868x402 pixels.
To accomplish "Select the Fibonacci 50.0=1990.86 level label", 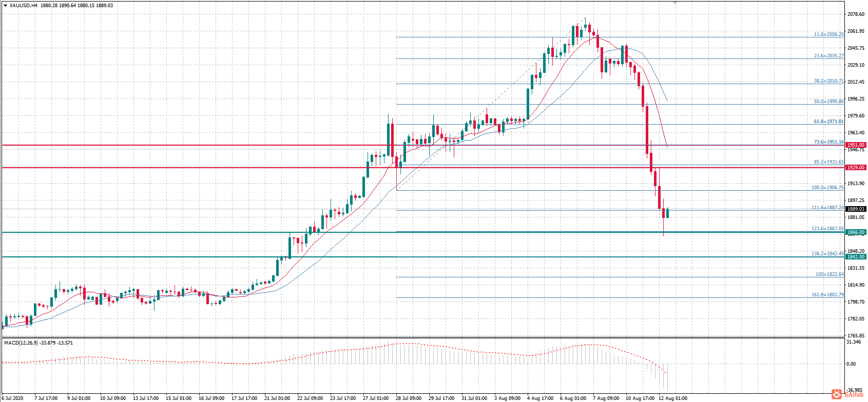I will click(x=828, y=102).
